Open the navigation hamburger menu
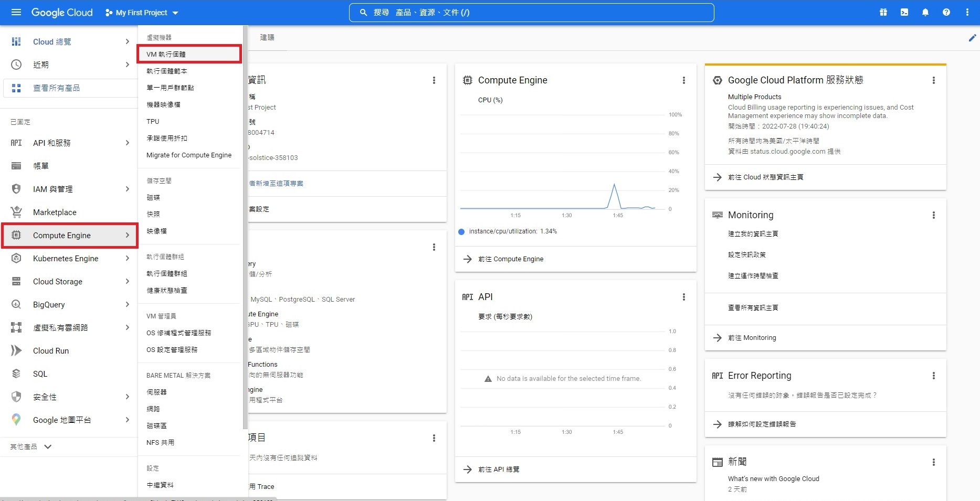This screenshot has height=501, width=980. coord(16,12)
